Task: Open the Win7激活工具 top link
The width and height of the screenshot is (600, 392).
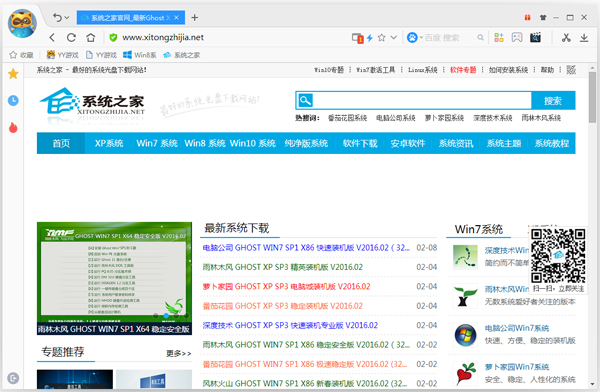Action: [x=375, y=70]
